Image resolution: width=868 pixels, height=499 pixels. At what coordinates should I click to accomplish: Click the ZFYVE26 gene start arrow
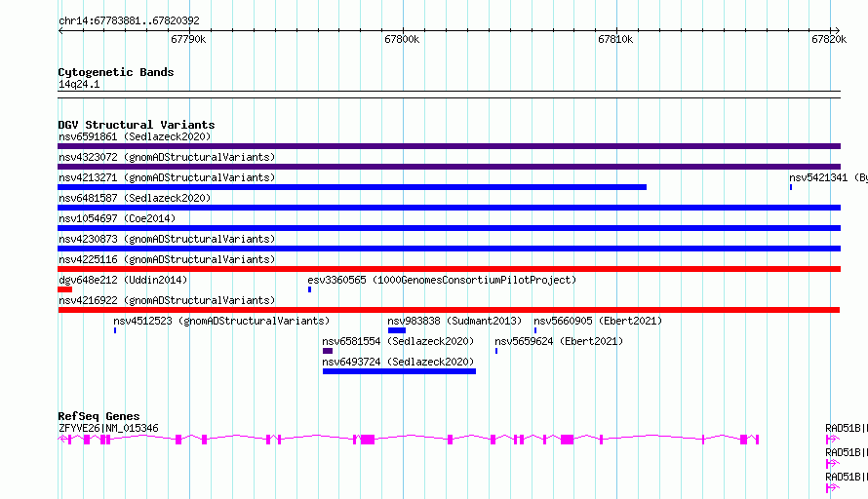pos(62,440)
